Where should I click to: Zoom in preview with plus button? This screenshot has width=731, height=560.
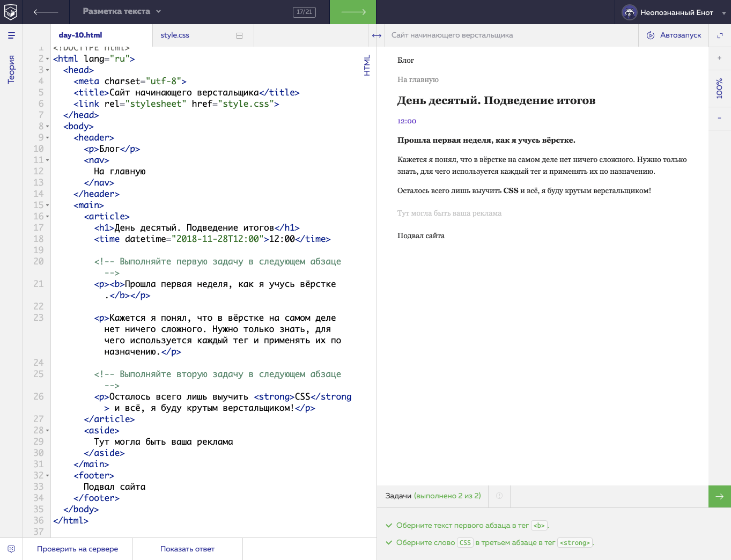point(719,58)
